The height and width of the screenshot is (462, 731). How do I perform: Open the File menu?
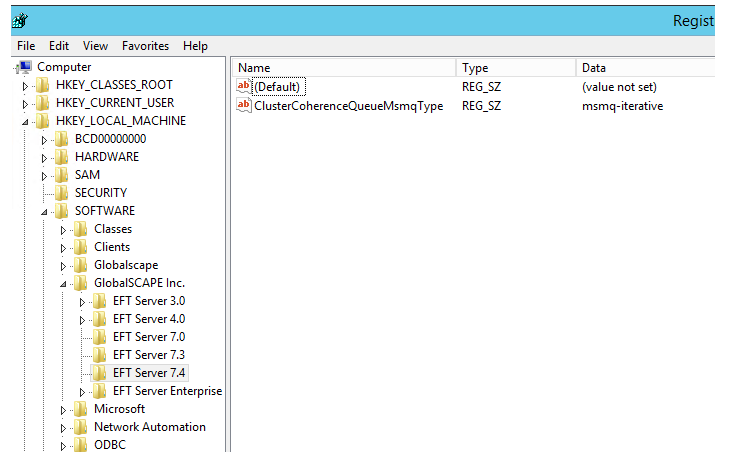26,46
